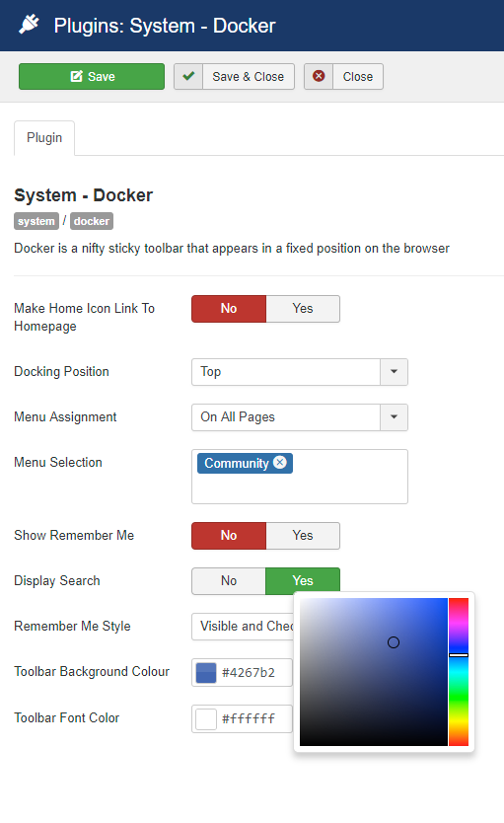
Task: Click the green Save button
Action: point(92,77)
